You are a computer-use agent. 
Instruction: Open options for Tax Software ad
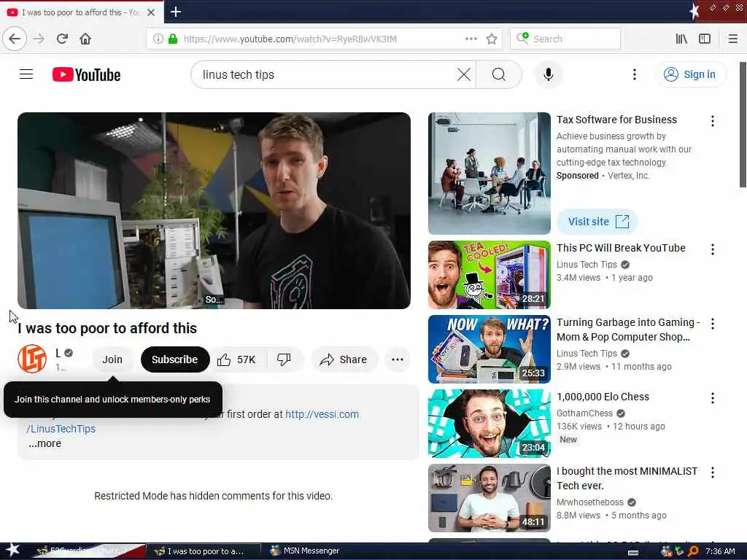[x=712, y=121]
